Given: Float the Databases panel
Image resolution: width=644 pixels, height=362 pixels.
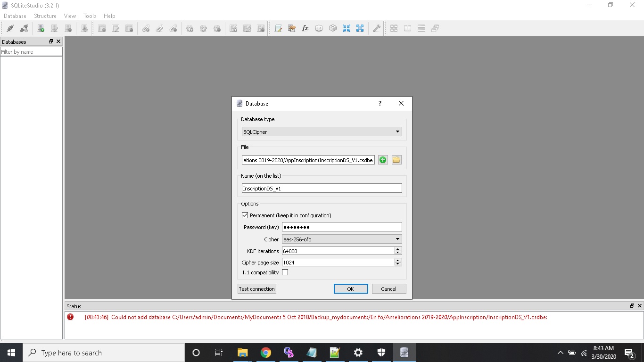Looking at the screenshot, I should (51, 41).
